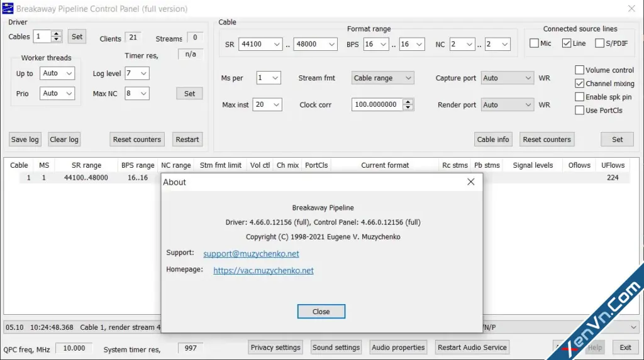Increase the Cables count spinner
The image size is (644, 360).
click(x=56, y=34)
